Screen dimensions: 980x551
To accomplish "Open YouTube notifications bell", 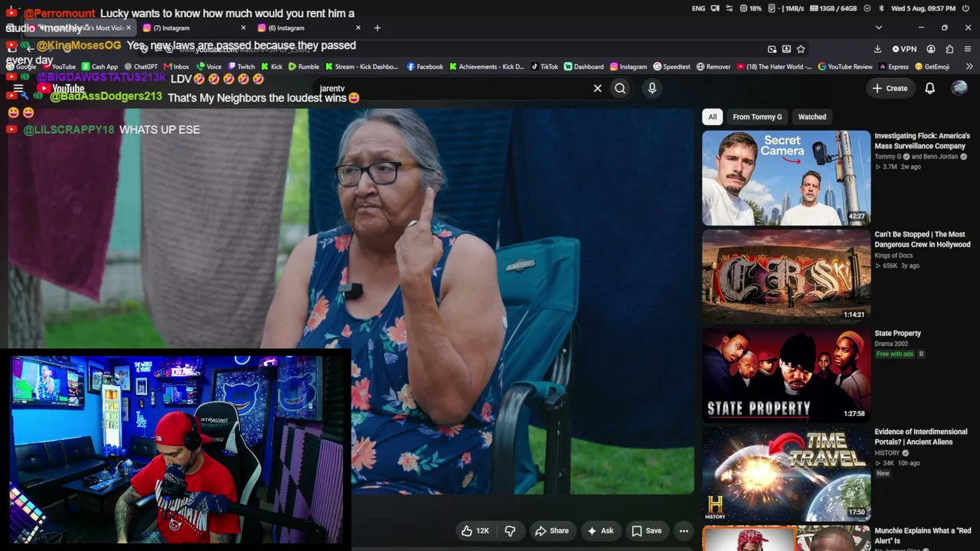I will point(929,88).
